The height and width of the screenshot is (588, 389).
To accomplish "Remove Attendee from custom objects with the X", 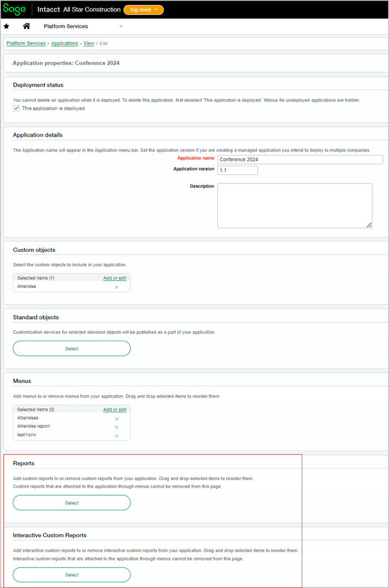I will coord(116,286).
